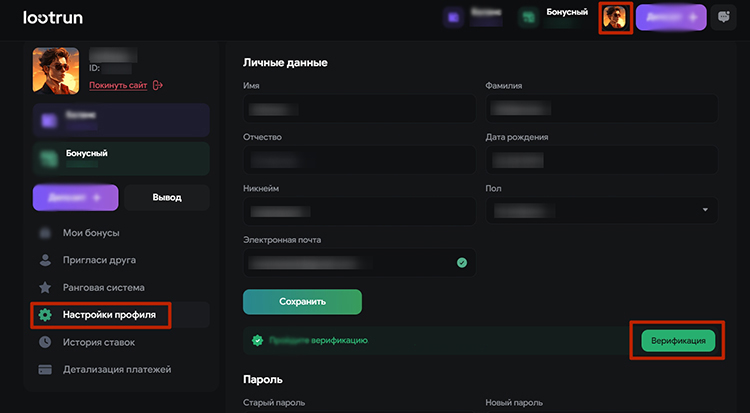Click the Мои бонусы icon
750x413 pixels.
coord(45,233)
